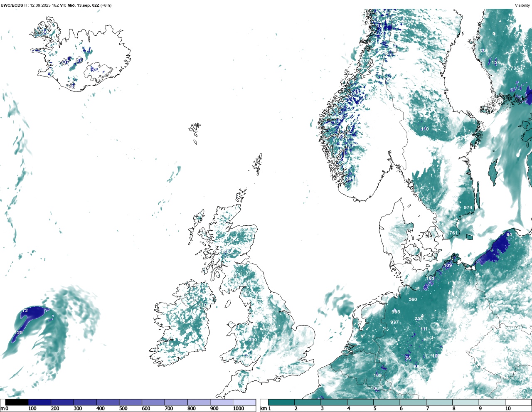Click the 'UWC/ECDS' header text
The width and height of the screenshot is (532, 412).
tap(12, 5)
